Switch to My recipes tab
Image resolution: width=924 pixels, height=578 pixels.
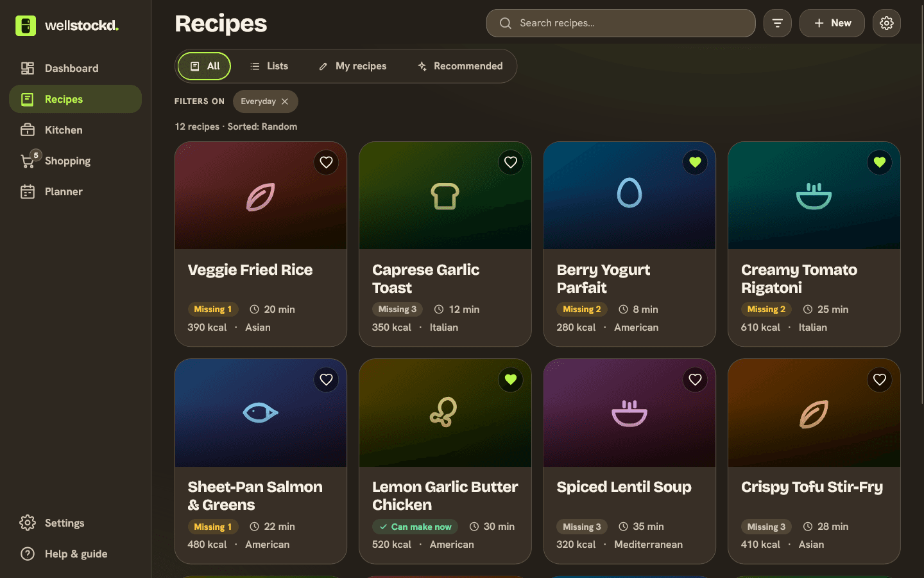(353, 66)
